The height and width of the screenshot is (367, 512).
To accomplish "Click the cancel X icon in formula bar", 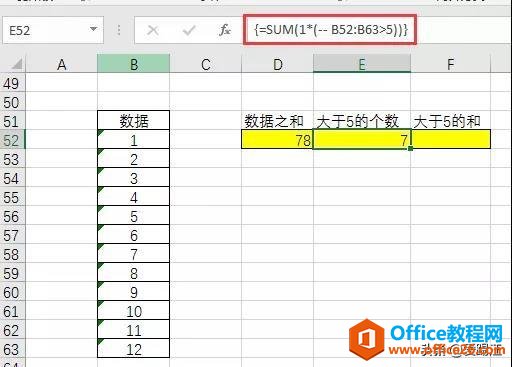I will point(153,30).
